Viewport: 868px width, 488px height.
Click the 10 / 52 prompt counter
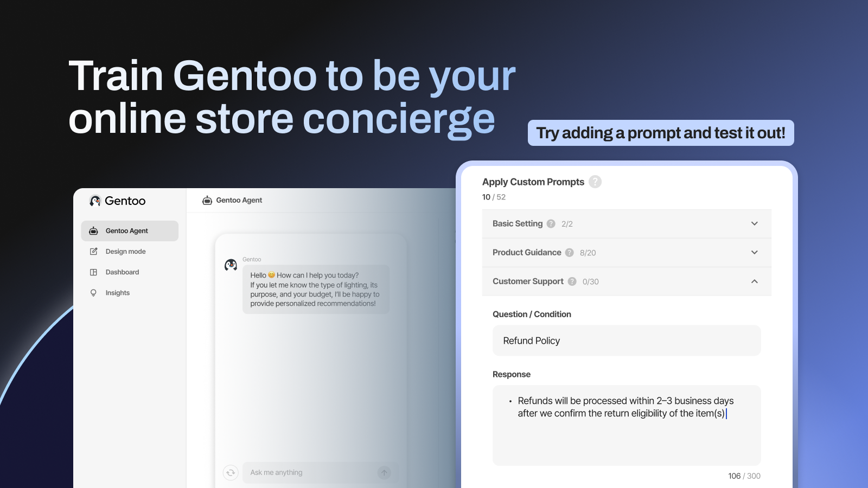point(494,197)
